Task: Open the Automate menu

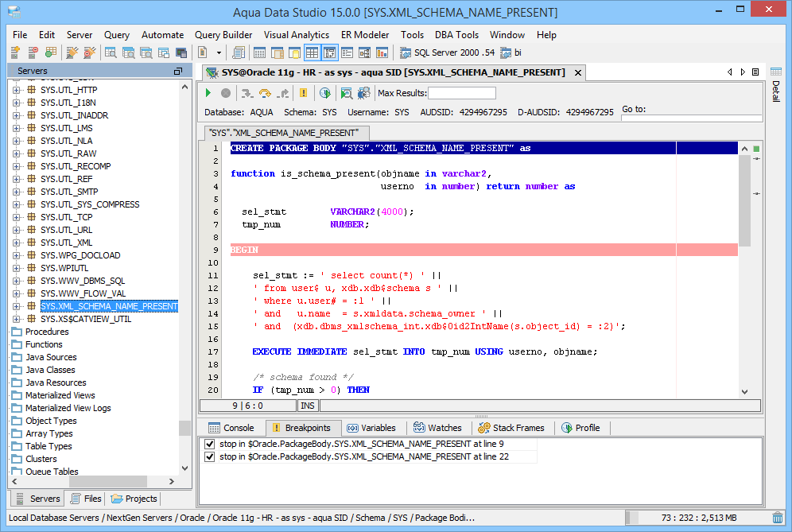Action: 163,35
